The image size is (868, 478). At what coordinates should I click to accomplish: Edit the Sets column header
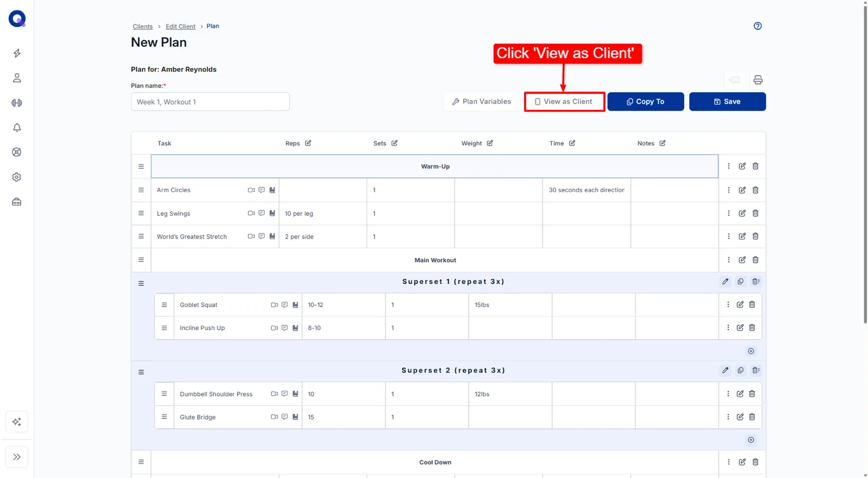[394, 143]
